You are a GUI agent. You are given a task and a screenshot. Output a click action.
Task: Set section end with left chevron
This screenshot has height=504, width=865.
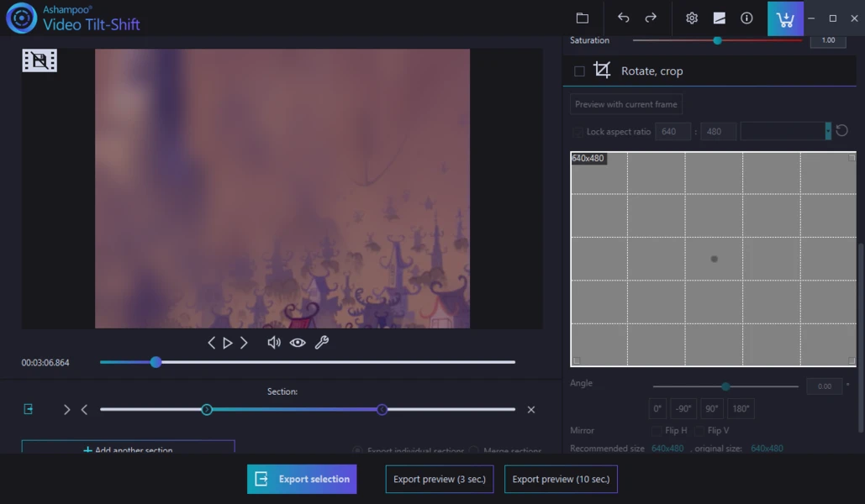click(84, 410)
